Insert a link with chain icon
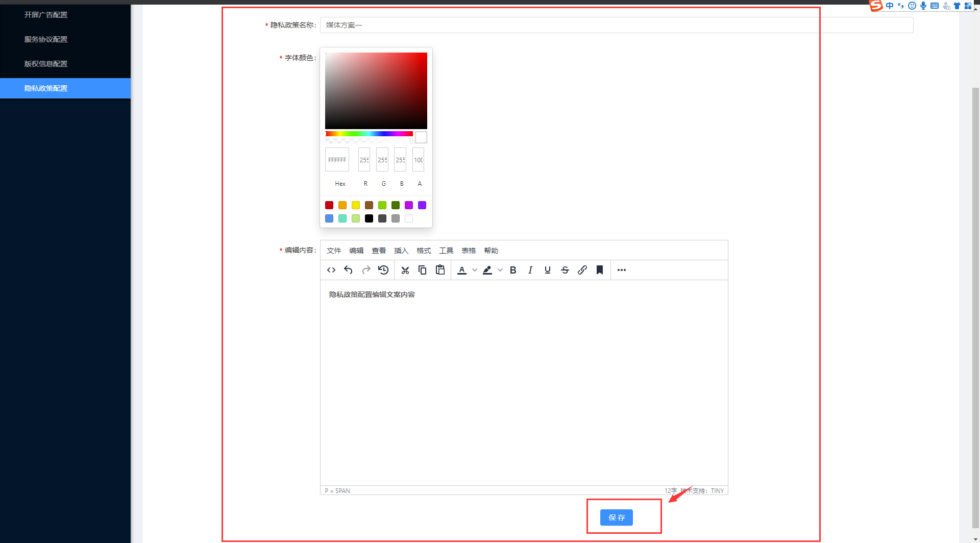The width and height of the screenshot is (980, 543). [x=582, y=270]
